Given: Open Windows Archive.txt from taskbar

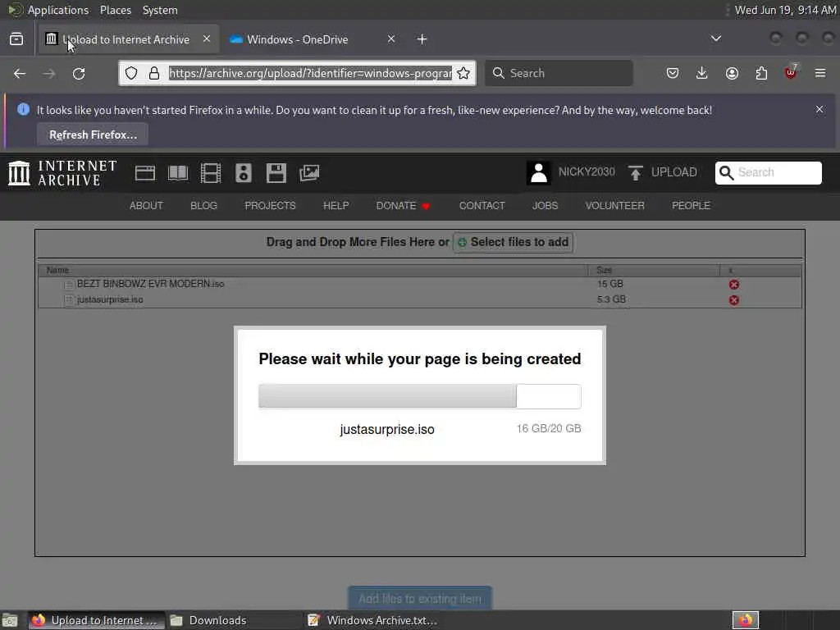Looking at the screenshot, I should pos(372,620).
